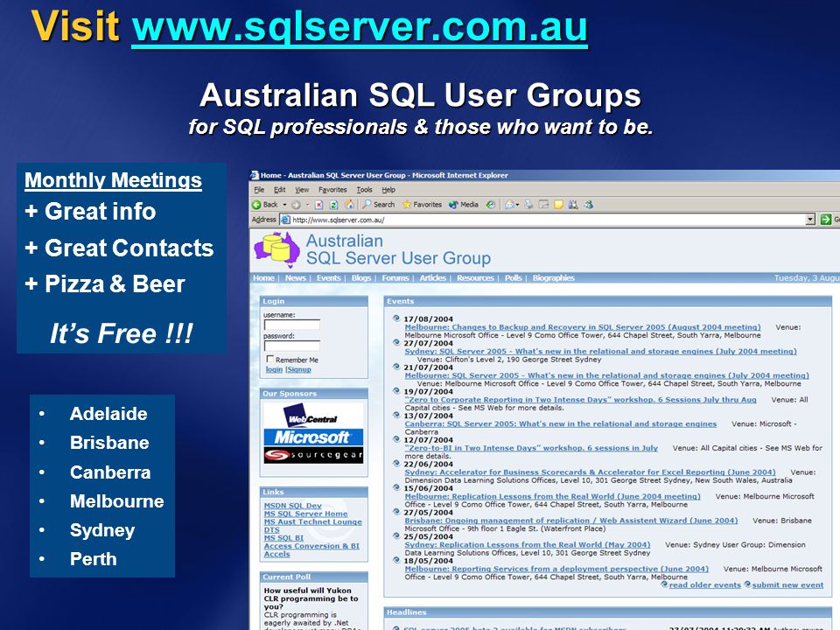
Task: Click the Microsoft sponsor logo
Action: point(313,437)
